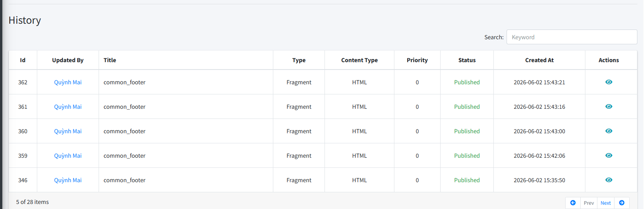The image size is (644, 209).
Task: Select common_footer title in row 360
Action: [x=125, y=131]
